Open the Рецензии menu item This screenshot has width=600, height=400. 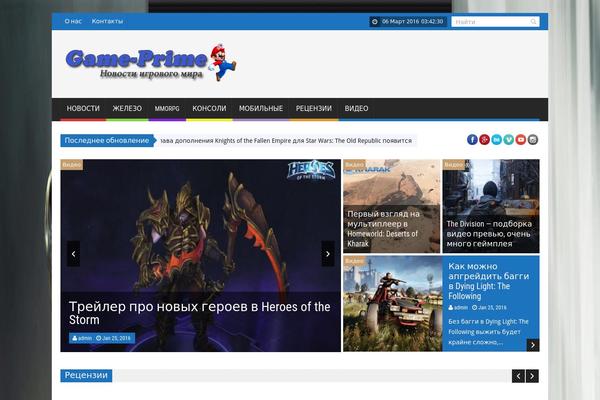coord(314,108)
